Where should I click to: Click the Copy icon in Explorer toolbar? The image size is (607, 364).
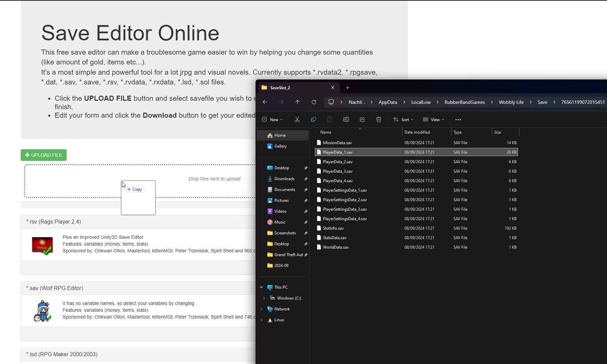coord(314,120)
